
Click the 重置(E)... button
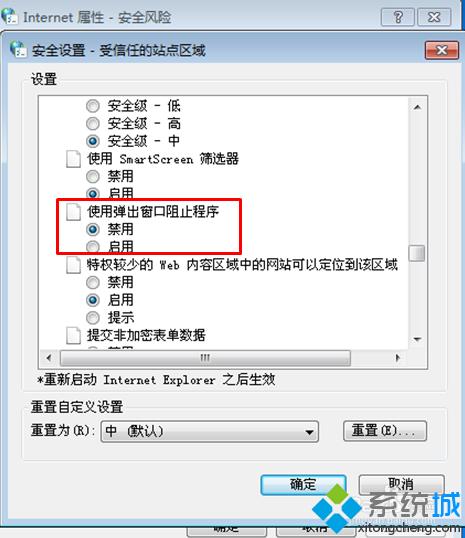coord(385,431)
